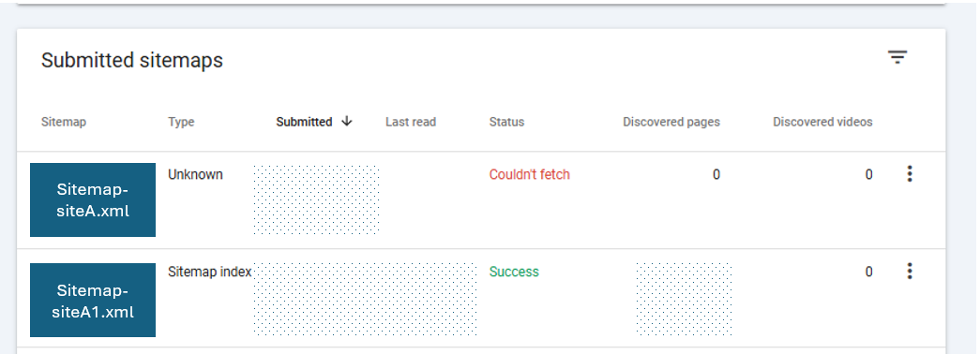This screenshot has height=354, width=980.
Task: Select the Couldn't fetch status
Action: click(529, 174)
